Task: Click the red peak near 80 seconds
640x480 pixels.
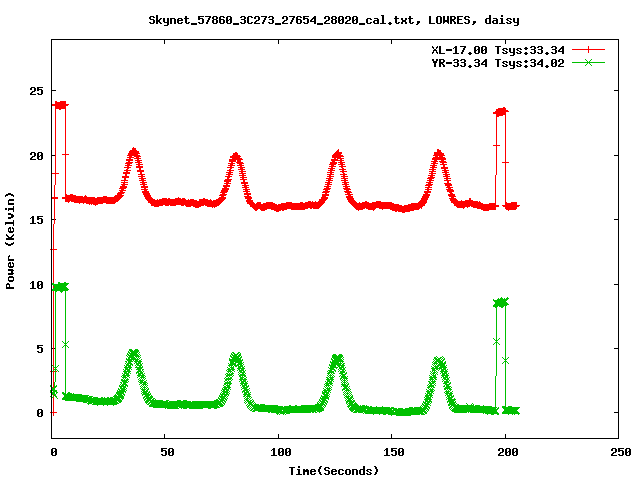Action: point(236,157)
